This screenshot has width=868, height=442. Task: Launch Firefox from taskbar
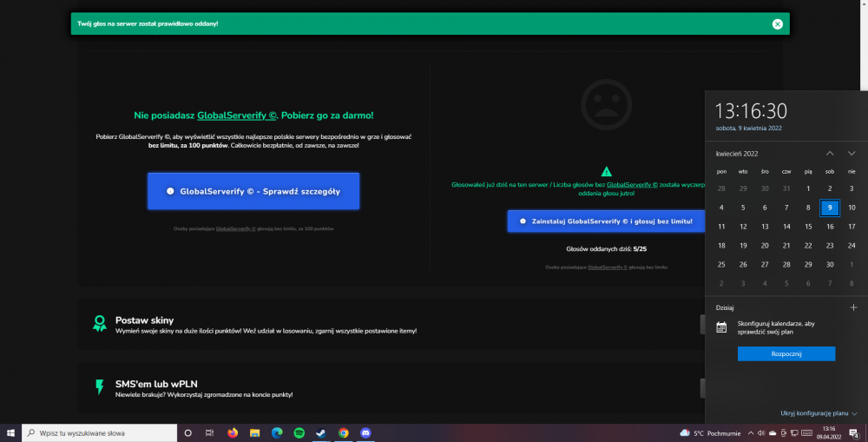click(x=233, y=433)
